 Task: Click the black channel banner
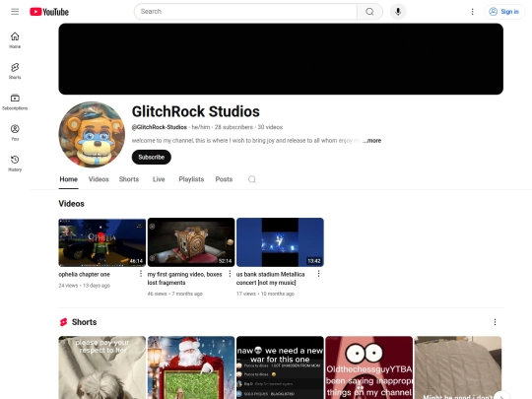[281, 59]
